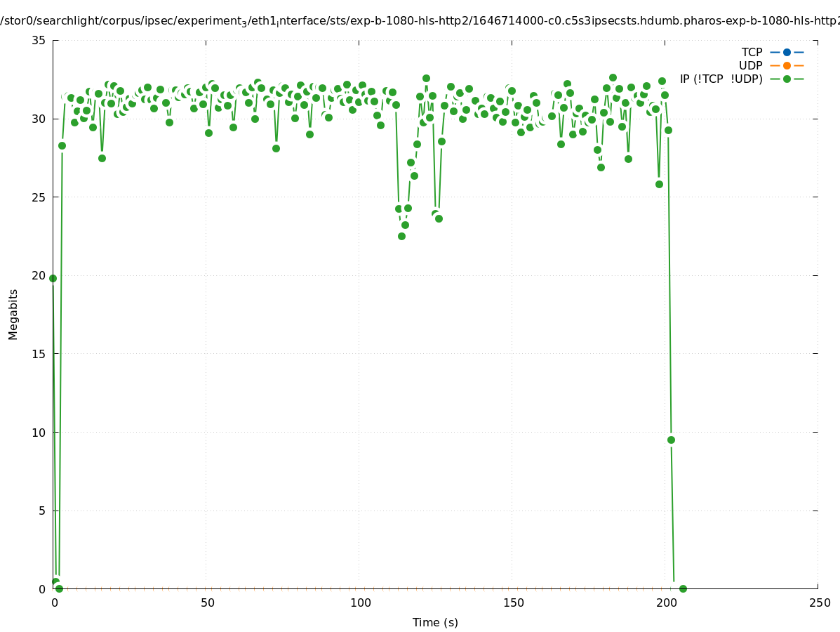Click the first data point near 20 Megabits

53,278
